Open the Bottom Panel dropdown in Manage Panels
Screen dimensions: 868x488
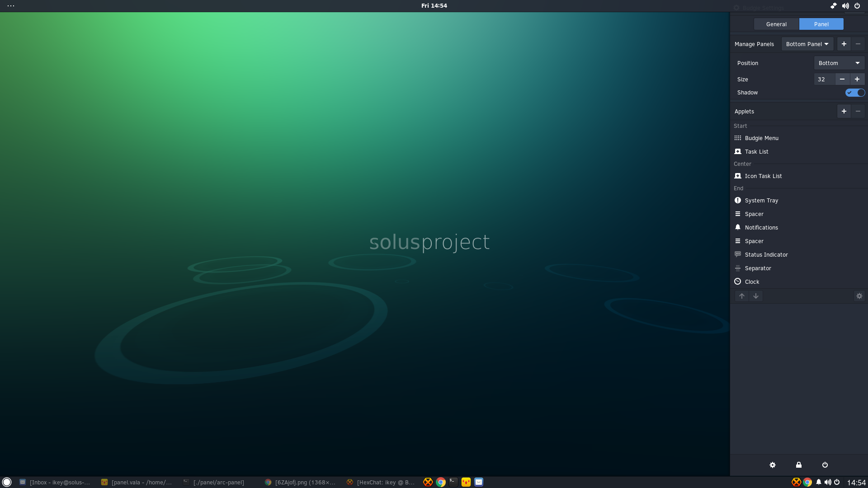click(807, 44)
